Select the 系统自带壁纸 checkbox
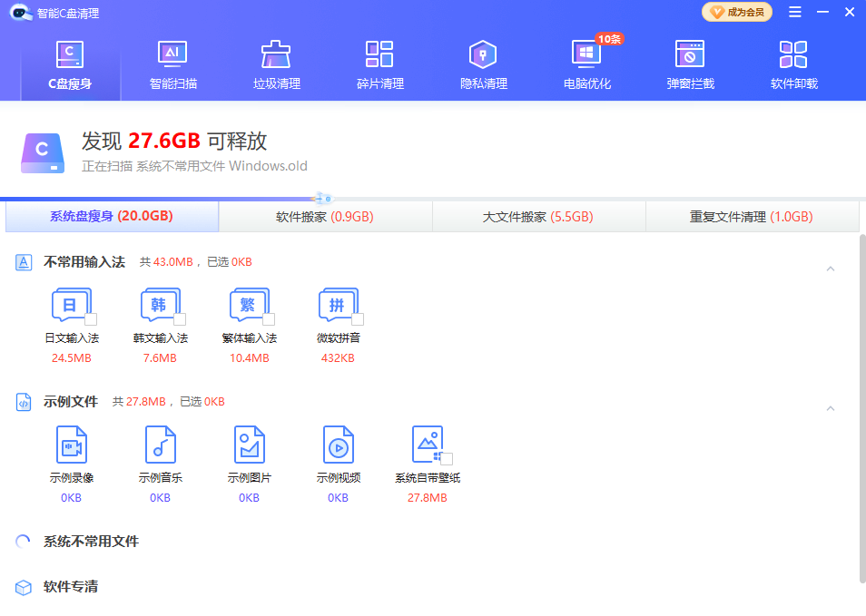Viewport: 866px width, 616px height. click(447, 459)
